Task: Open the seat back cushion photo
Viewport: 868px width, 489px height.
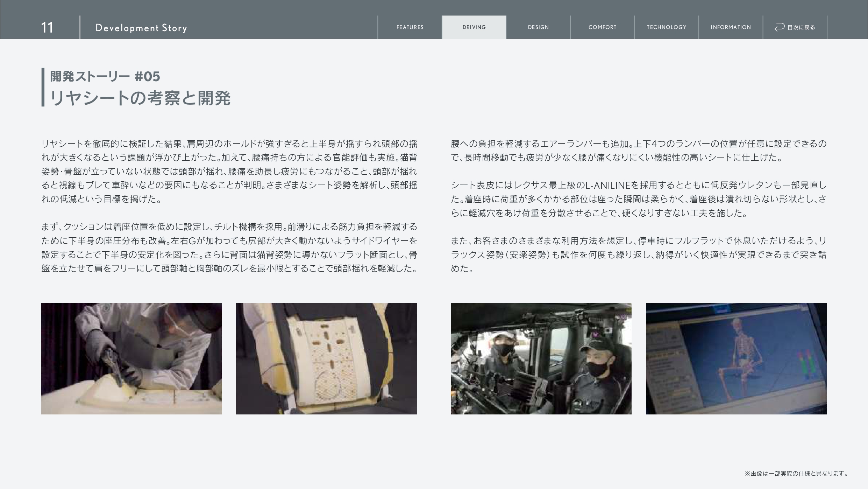Action: point(326,358)
